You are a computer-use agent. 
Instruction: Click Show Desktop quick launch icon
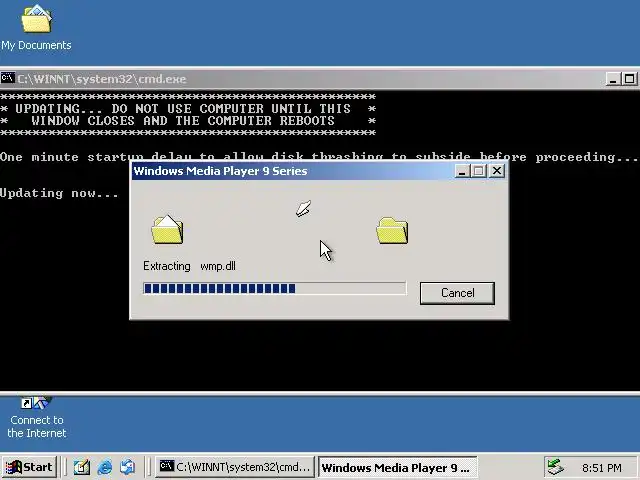click(82, 467)
